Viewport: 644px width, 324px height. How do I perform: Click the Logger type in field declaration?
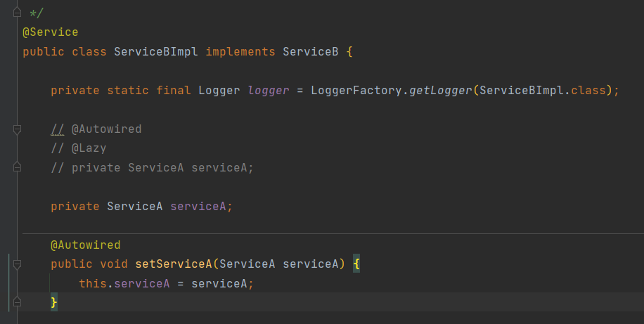[219, 91]
